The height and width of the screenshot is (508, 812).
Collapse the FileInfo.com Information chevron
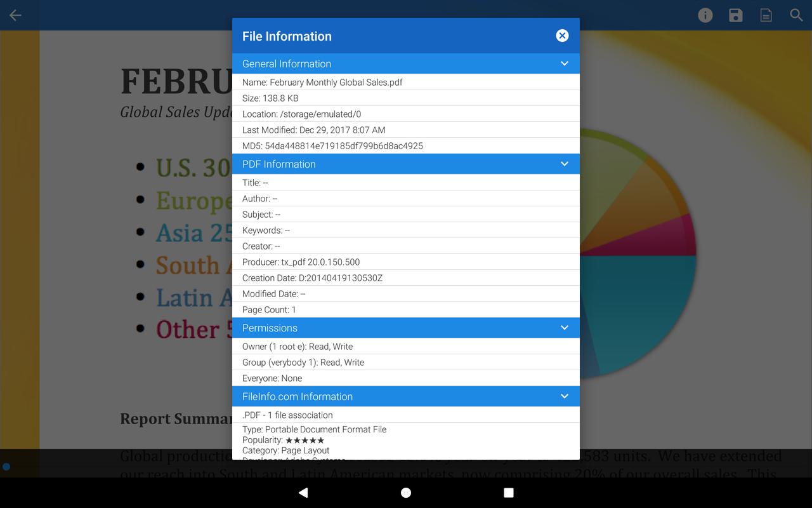click(565, 396)
